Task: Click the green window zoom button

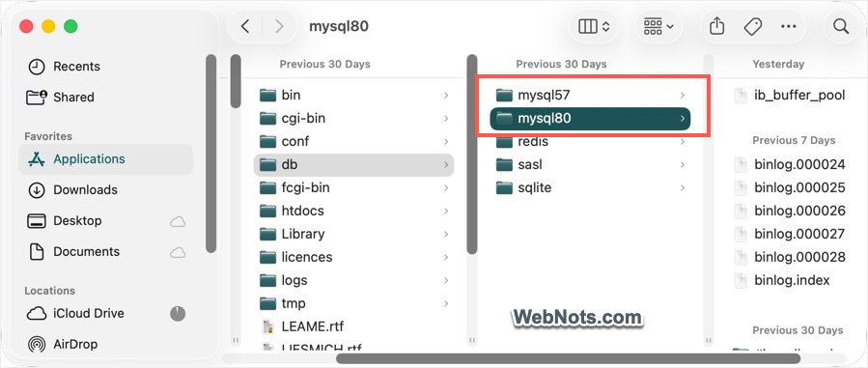Action: pyautogui.click(x=70, y=26)
